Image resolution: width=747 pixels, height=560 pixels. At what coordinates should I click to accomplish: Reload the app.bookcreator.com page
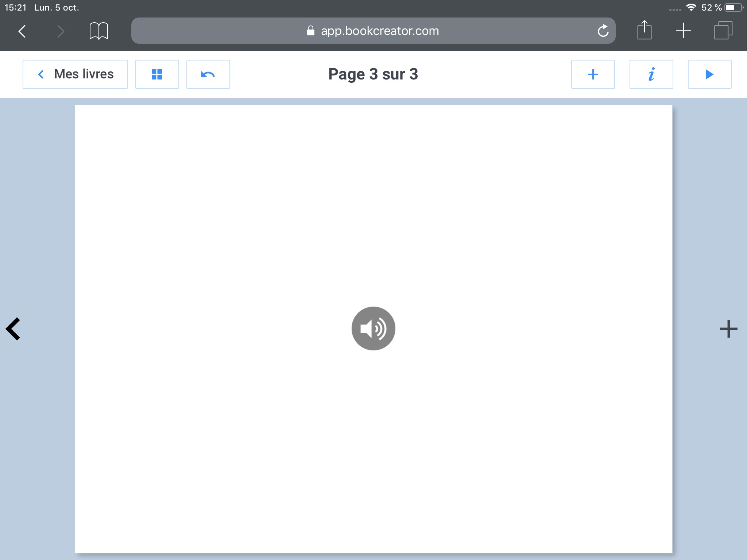coord(603,31)
